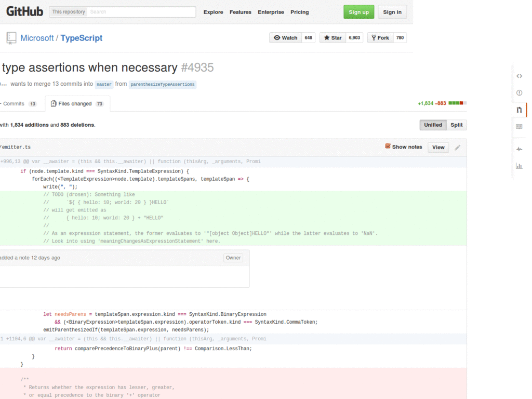Open the Files changed tab
The image size is (532, 399).
(x=77, y=103)
